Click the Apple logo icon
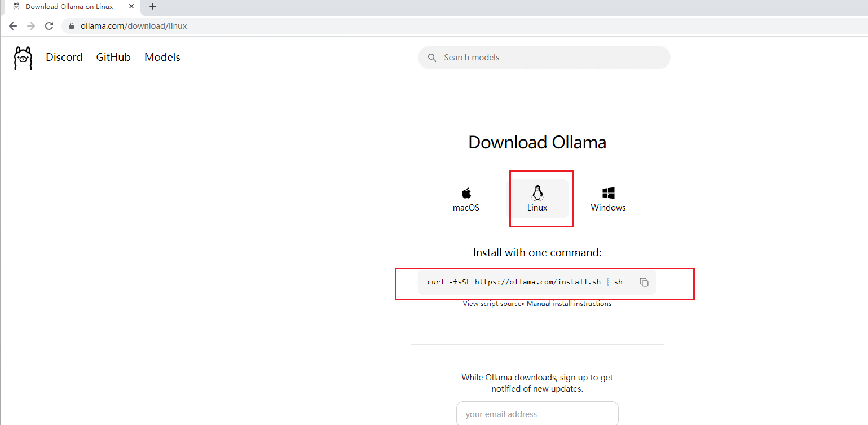Image resolution: width=868 pixels, height=425 pixels. 466,193
